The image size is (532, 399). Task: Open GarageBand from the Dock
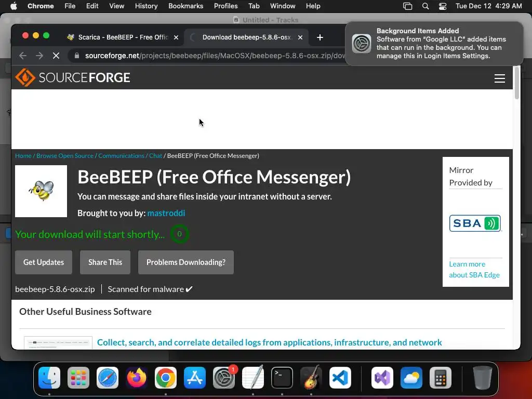311,378
